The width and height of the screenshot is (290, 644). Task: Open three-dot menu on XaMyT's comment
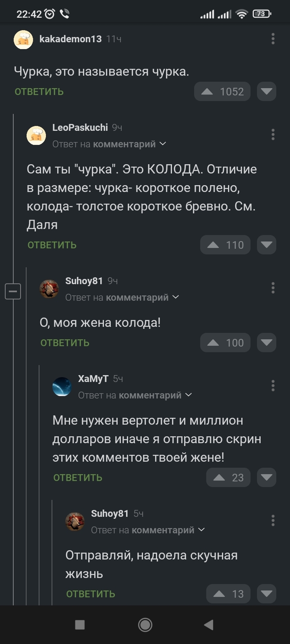click(273, 386)
